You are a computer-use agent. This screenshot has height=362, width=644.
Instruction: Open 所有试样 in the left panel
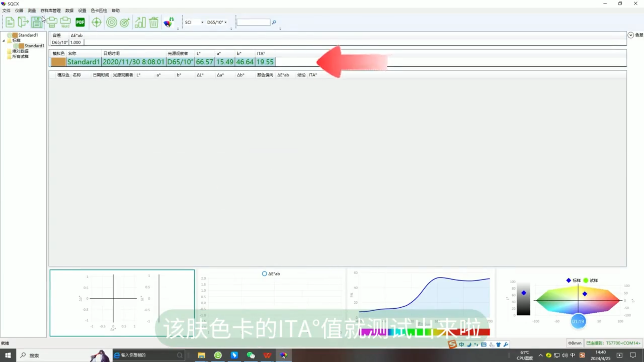coord(21,56)
